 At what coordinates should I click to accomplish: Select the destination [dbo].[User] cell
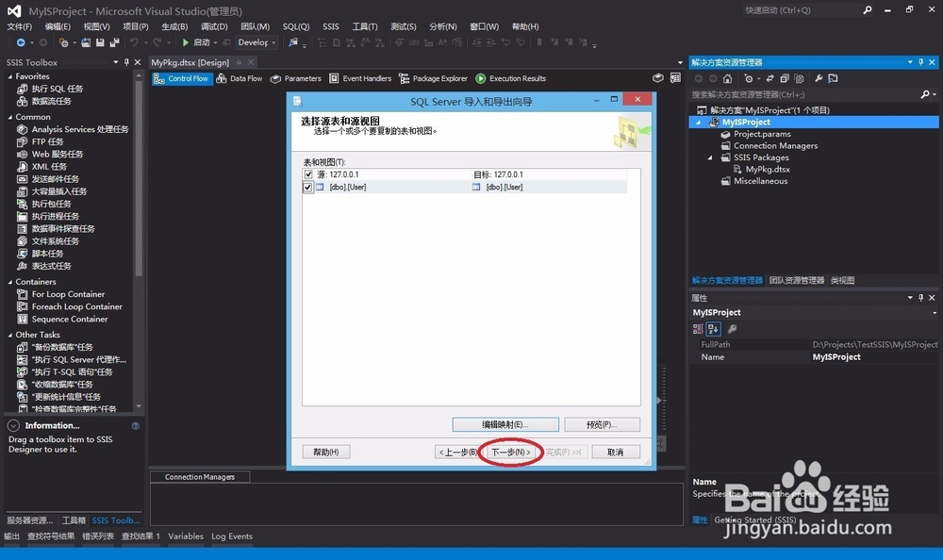click(504, 187)
